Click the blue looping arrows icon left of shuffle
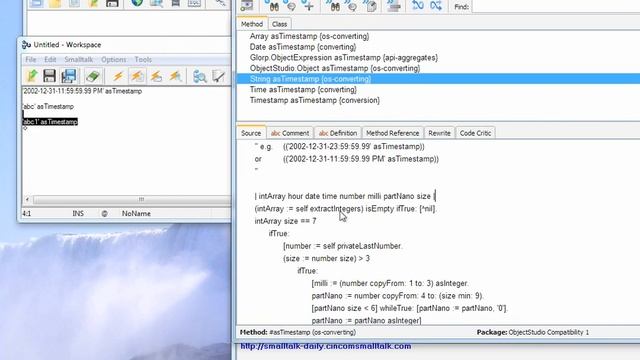The image size is (640, 360). tap(417, 6)
